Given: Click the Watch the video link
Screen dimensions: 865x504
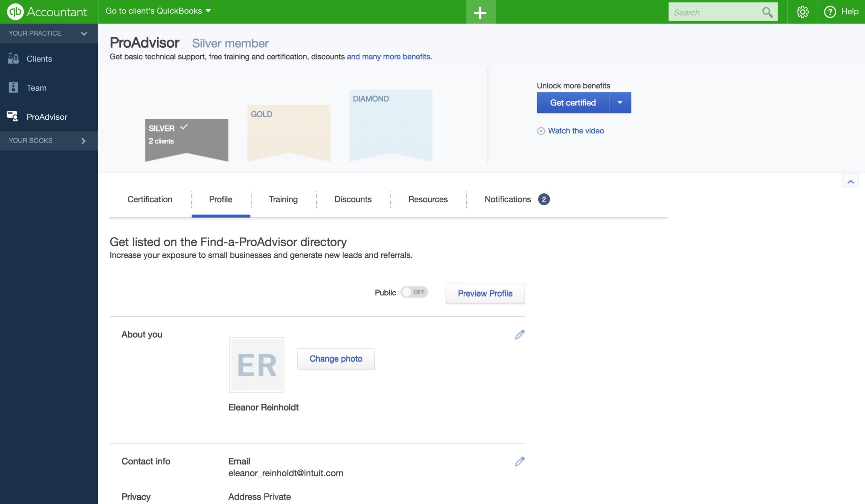Looking at the screenshot, I should (576, 131).
